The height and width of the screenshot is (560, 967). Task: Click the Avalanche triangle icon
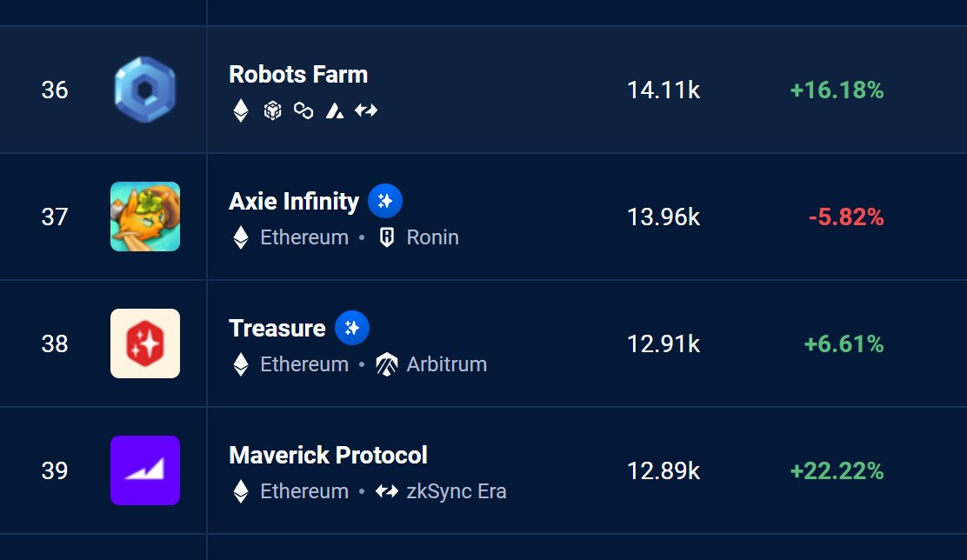click(x=335, y=111)
